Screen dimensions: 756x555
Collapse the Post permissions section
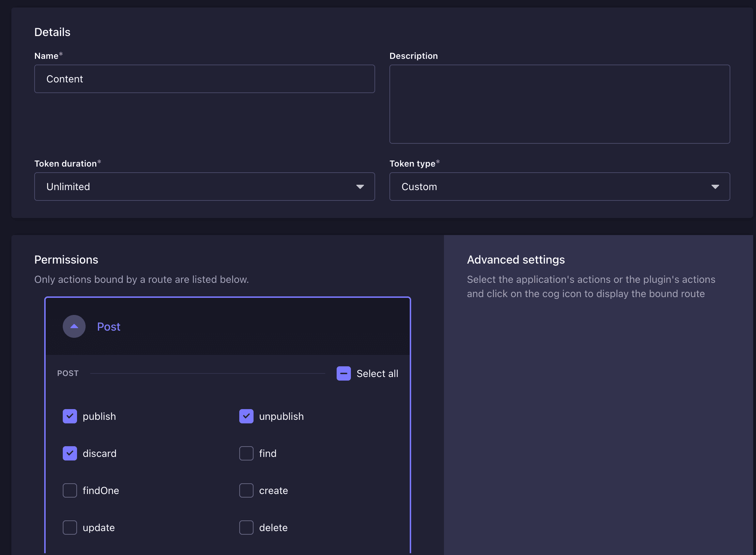click(74, 326)
